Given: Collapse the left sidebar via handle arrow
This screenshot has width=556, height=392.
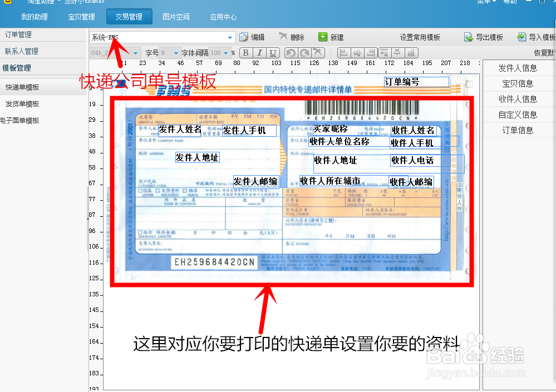Looking at the screenshot, I should tap(87, 219).
